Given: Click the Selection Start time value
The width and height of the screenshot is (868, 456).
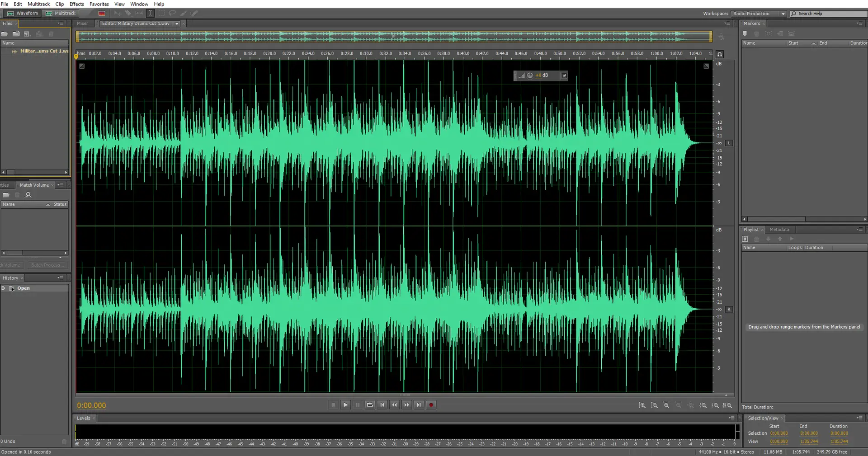Looking at the screenshot, I should 779,433.
